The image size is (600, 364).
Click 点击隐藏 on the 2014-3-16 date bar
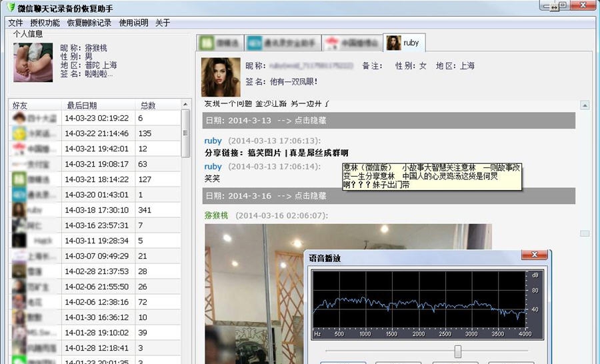pyautogui.click(x=310, y=196)
